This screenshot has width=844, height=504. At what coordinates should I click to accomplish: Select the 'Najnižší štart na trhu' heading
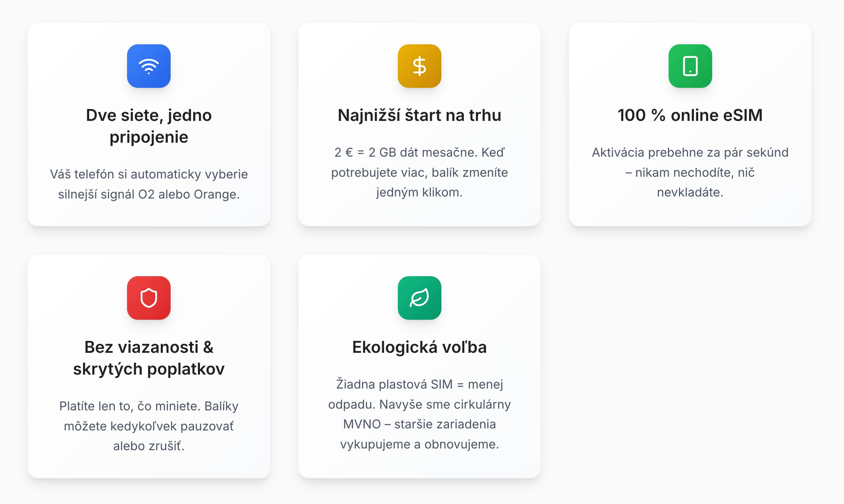pyautogui.click(x=419, y=115)
